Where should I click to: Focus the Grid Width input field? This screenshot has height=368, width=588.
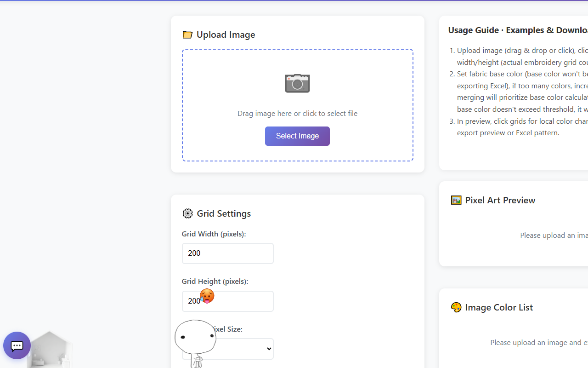pyautogui.click(x=228, y=253)
